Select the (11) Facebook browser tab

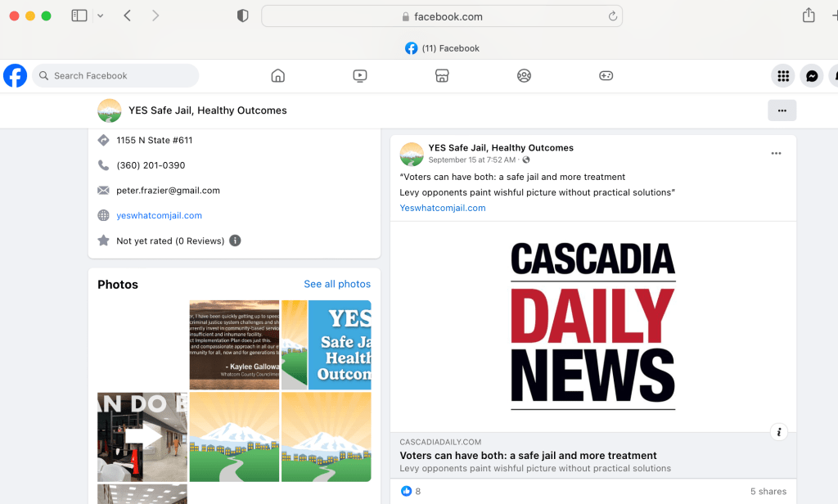442,48
